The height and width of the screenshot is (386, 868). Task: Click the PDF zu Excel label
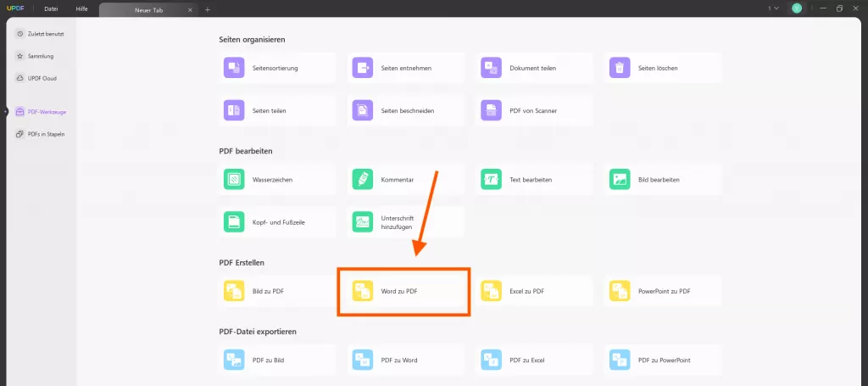point(527,360)
